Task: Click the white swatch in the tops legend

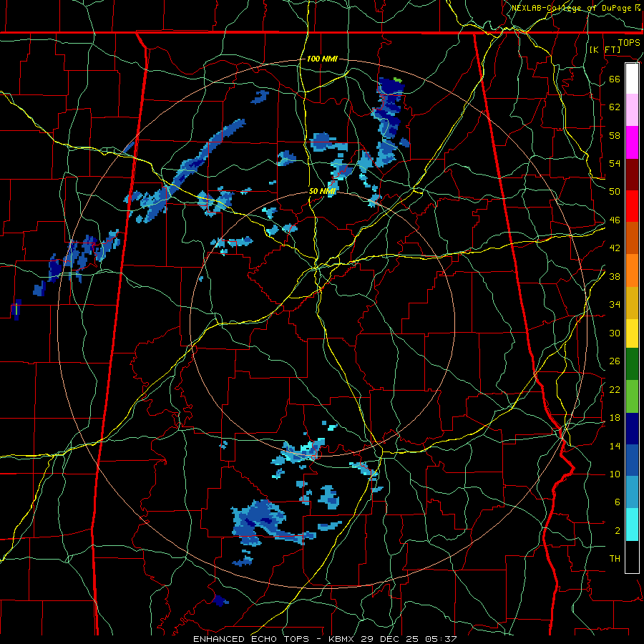Action: click(632, 79)
